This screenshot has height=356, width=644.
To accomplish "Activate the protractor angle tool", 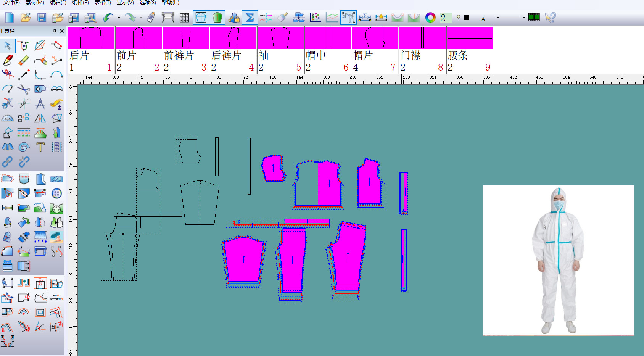I will click(x=8, y=118).
